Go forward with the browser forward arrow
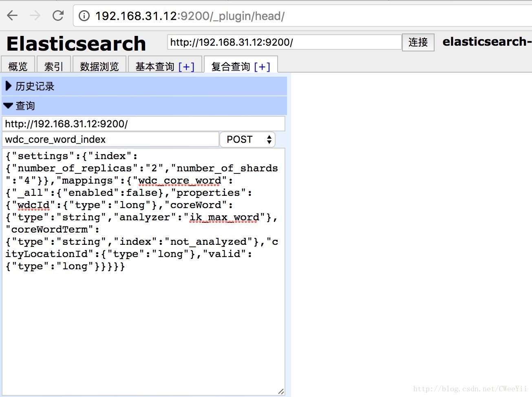Viewport: 532px width, 397px height. pyautogui.click(x=35, y=16)
